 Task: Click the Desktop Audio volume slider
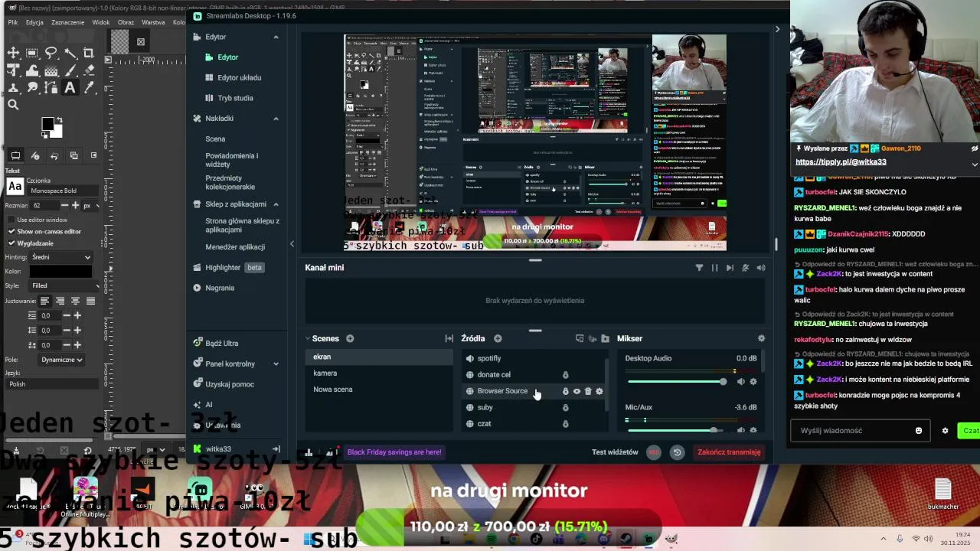pyautogui.click(x=677, y=381)
